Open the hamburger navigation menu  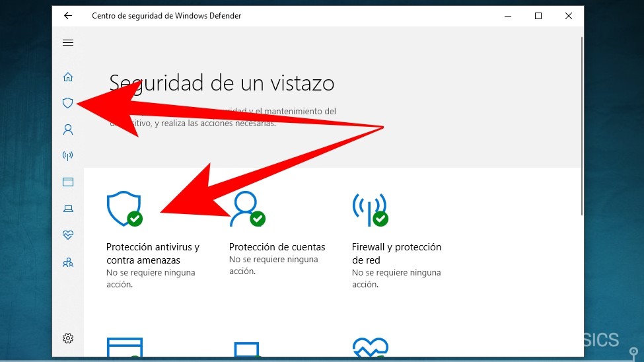[x=68, y=43]
